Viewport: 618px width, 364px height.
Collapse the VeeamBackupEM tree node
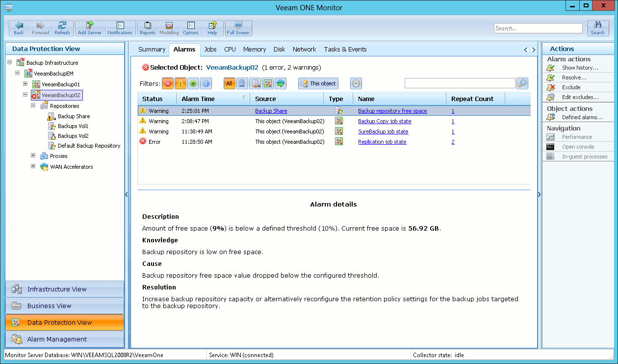click(x=18, y=73)
